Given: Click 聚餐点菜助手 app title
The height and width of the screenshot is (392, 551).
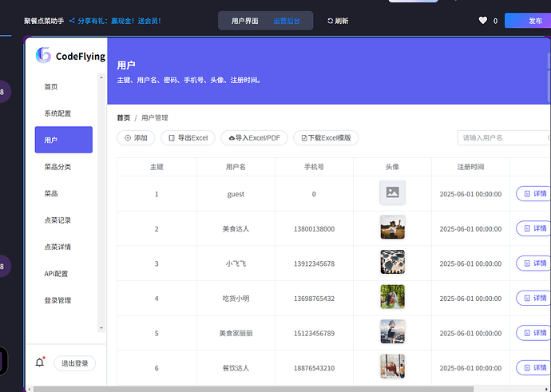Looking at the screenshot, I should click(x=44, y=21).
